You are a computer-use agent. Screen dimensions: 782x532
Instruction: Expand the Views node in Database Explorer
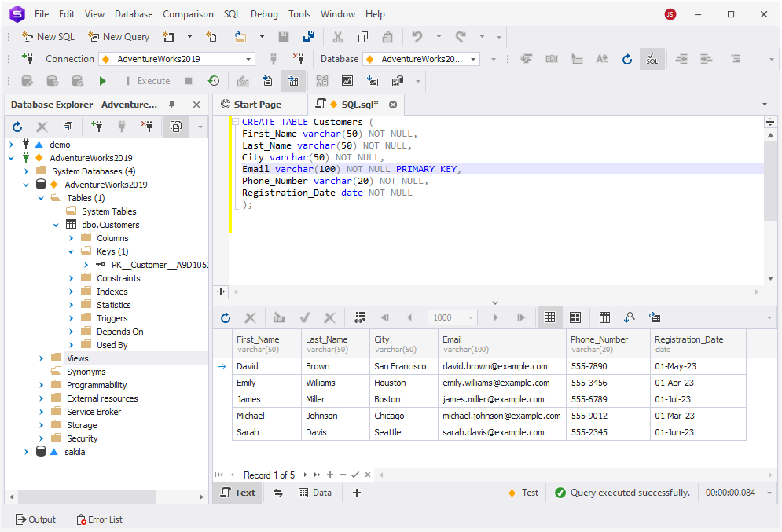pos(39,358)
